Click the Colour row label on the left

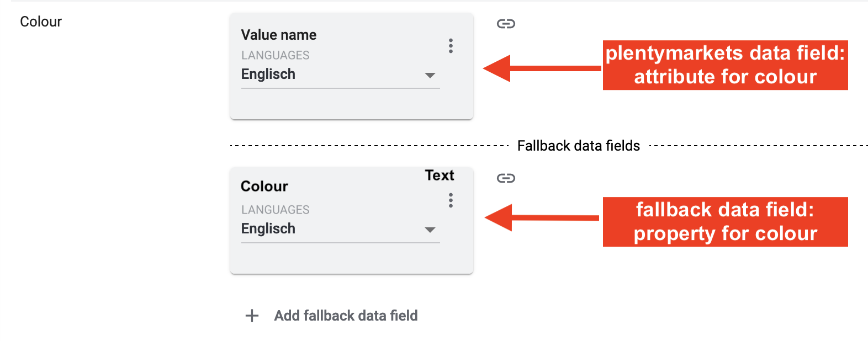pos(41,22)
